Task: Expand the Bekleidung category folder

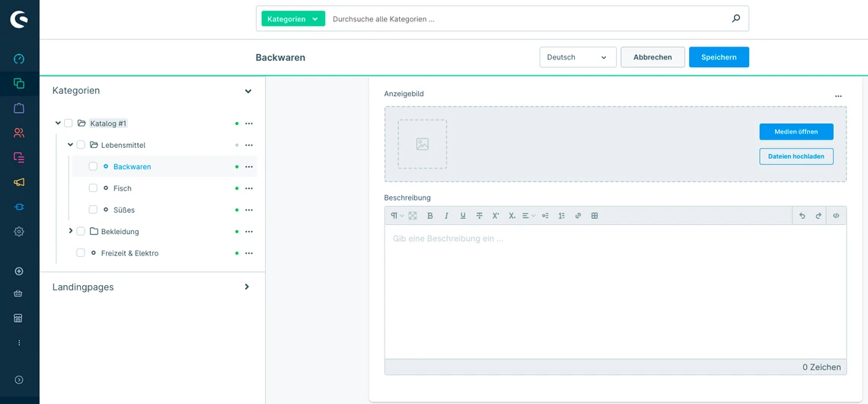Action: 71,231
